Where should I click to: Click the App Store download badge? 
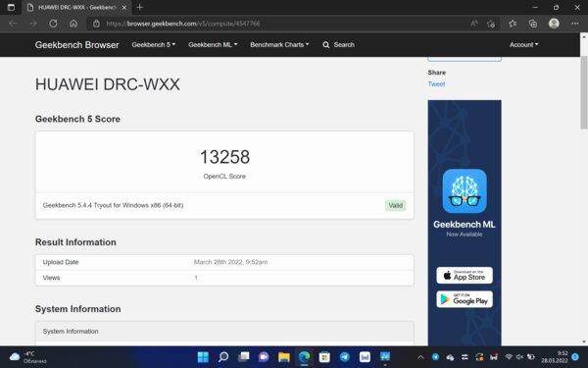(465, 275)
